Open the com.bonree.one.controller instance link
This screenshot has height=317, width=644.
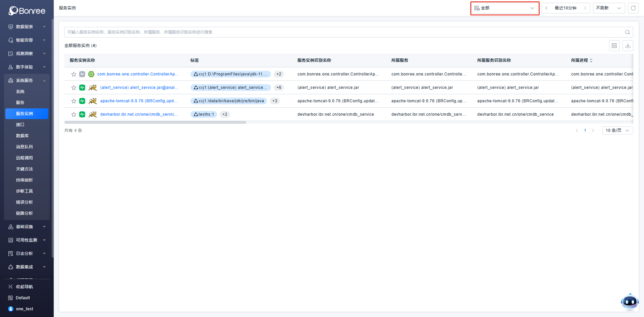point(138,74)
